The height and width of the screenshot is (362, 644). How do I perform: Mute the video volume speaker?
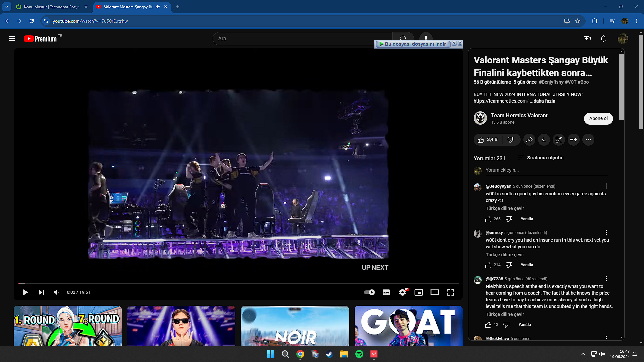coord(56,292)
